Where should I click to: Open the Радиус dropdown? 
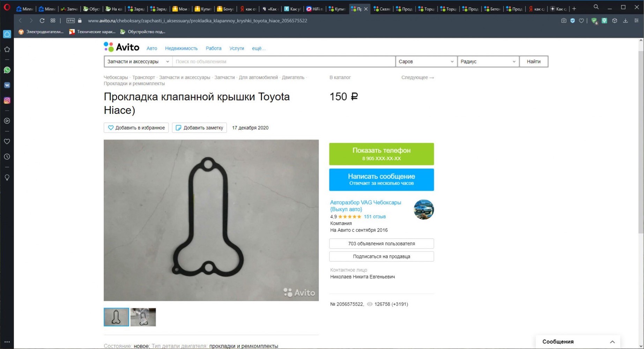point(488,61)
